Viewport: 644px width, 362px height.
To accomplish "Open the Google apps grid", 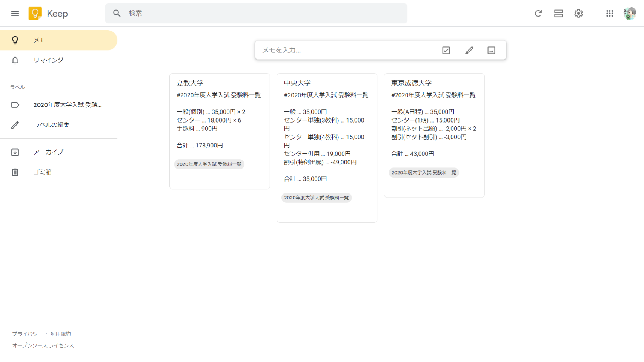I will [x=610, y=14].
